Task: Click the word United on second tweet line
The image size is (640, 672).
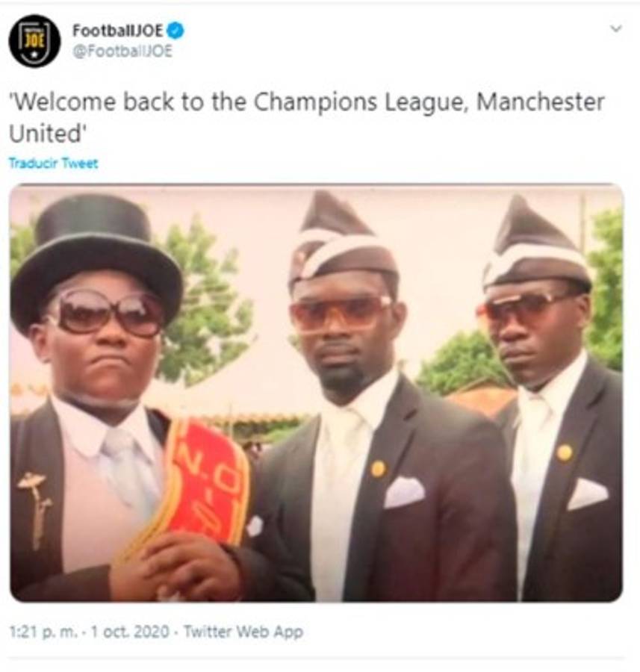Action: 45,134
